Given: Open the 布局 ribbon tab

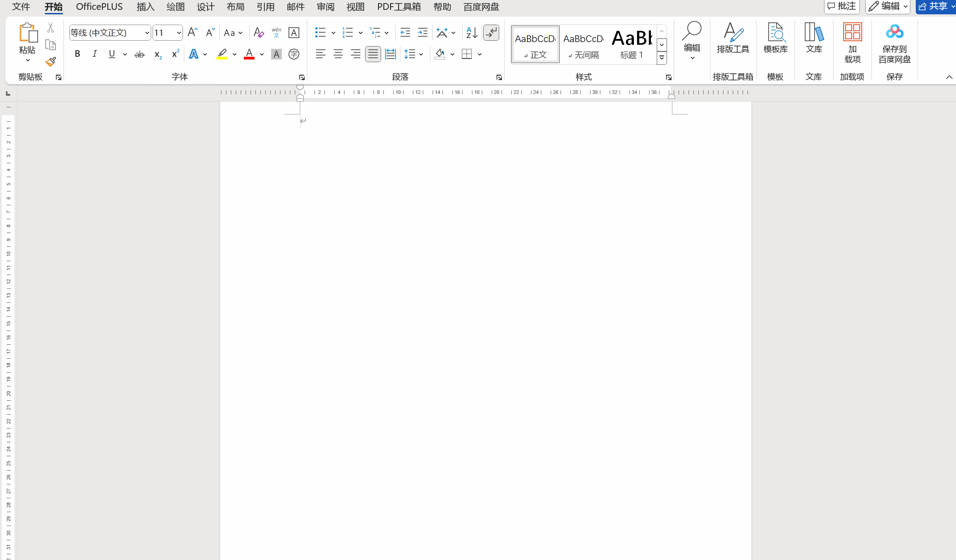Looking at the screenshot, I should pyautogui.click(x=235, y=7).
